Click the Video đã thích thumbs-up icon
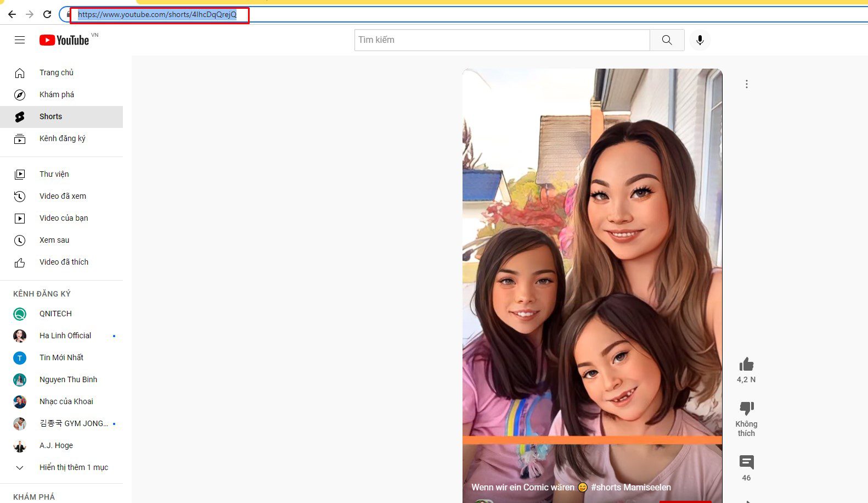The width and height of the screenshot is (868, 503). point(20,262)
